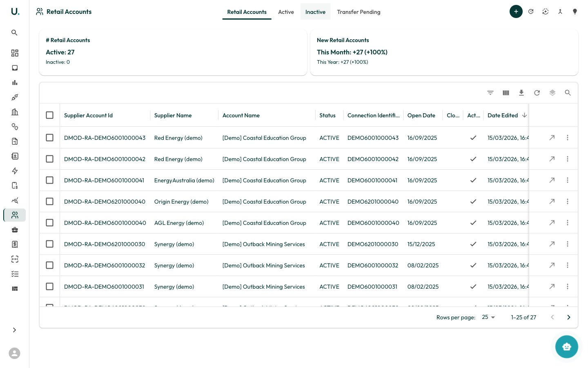
Task: Sort by Supplier Name column header
Action: point(173,115)
